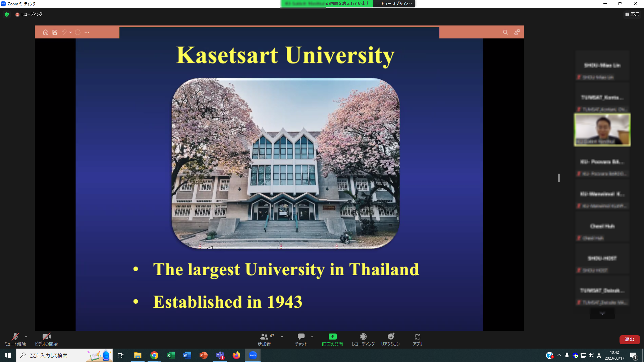
Task: Open the encryption shield info icon
Action: click(7, 14)
